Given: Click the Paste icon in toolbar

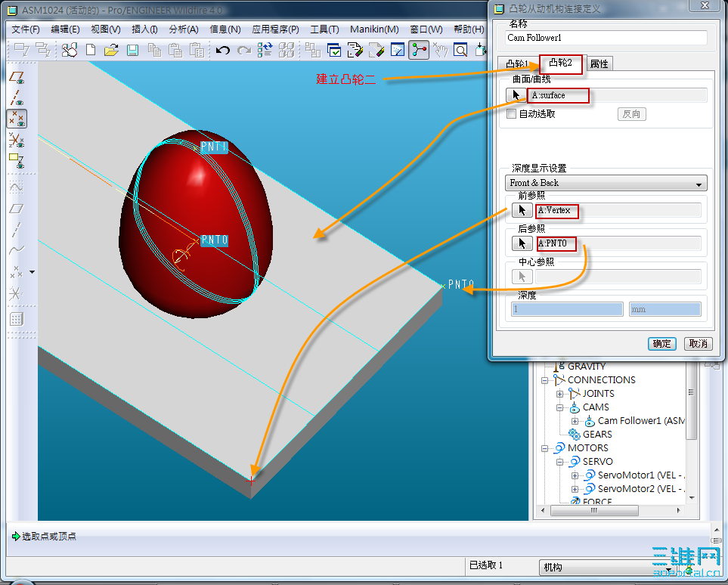Looking at the screenshot, I should click(x=175, y=50).
